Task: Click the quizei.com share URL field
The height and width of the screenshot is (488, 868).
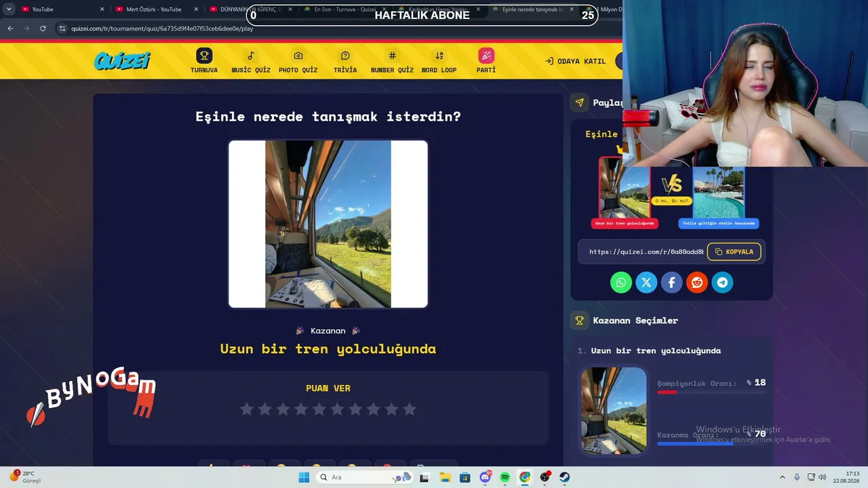Action: pos(646,251)
